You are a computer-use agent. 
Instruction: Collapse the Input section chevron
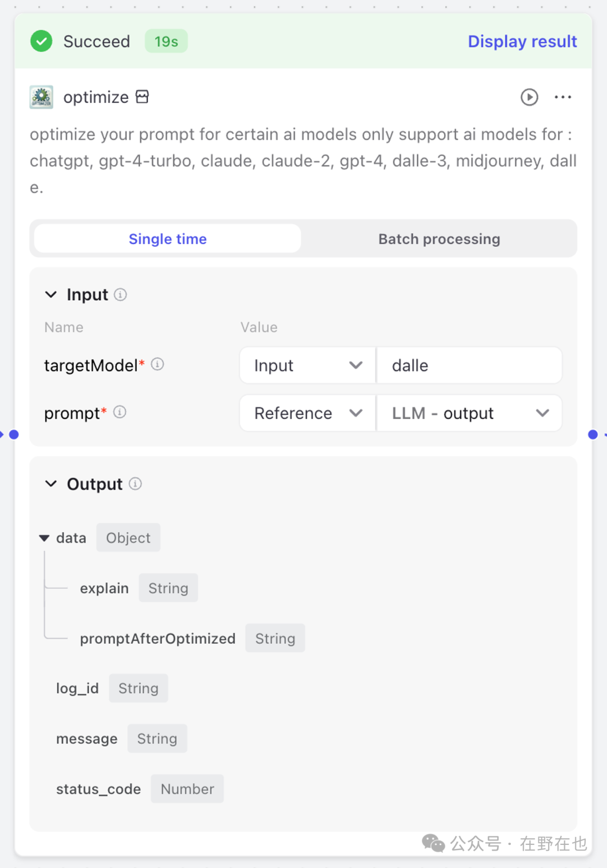[51, 295]
